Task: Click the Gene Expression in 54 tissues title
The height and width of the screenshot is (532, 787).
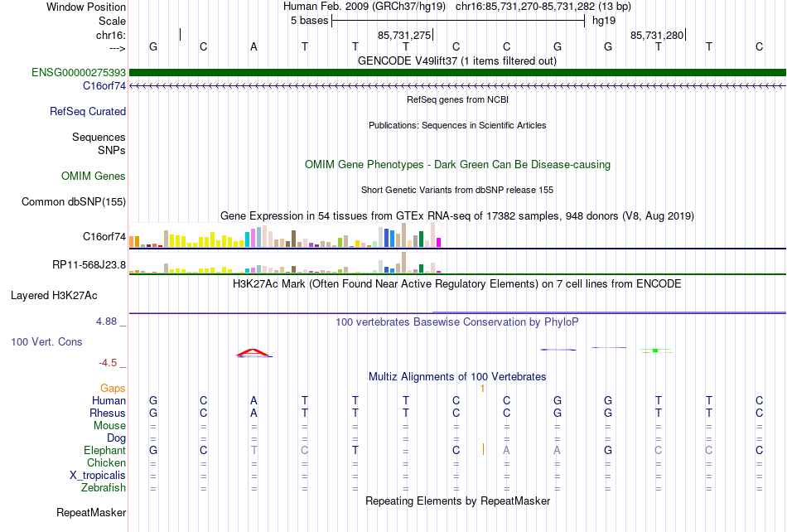Action: point(456,215)
